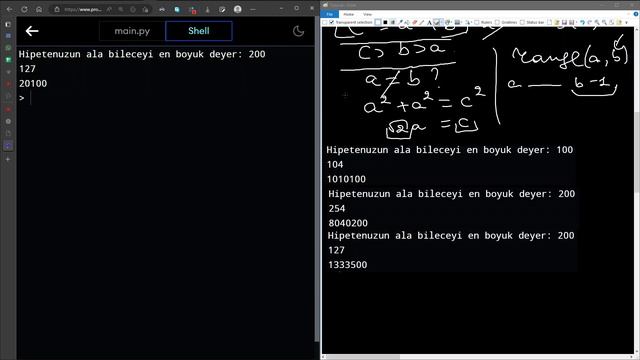Open paint help with blue question icon
This screenshot has width=640, height=360.
[636, 14]
